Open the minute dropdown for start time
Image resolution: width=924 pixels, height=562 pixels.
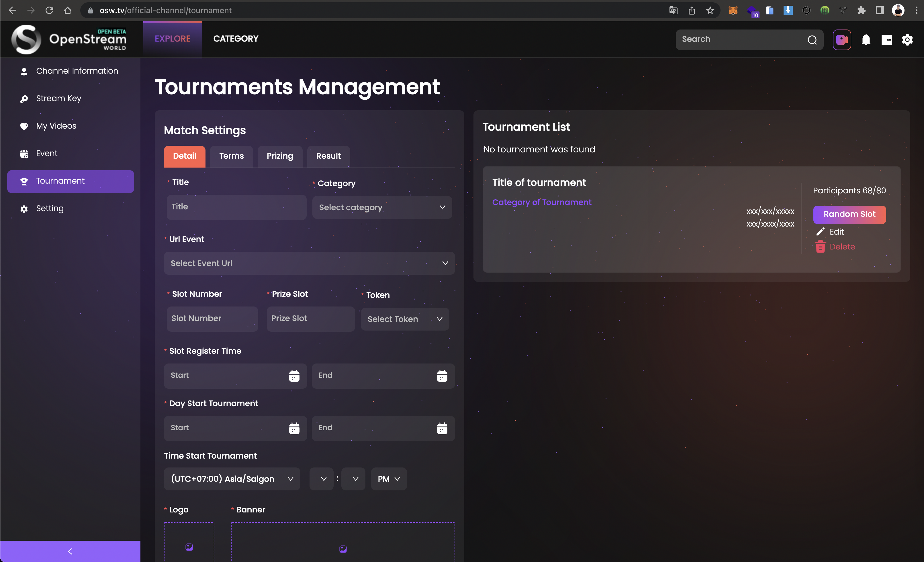click(x=353, y=479)
